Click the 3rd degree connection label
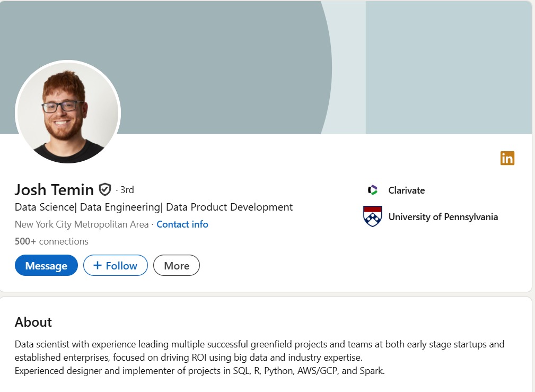 tap(127, 190)
